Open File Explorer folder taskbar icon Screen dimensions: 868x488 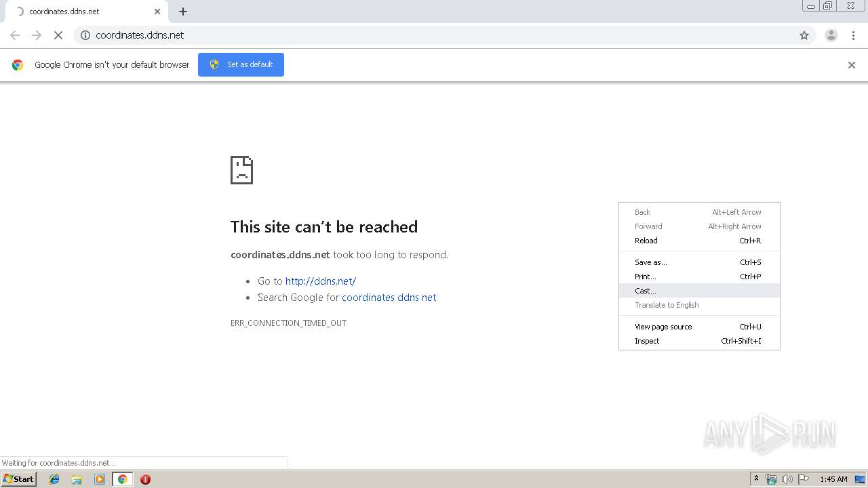(77, 479)
